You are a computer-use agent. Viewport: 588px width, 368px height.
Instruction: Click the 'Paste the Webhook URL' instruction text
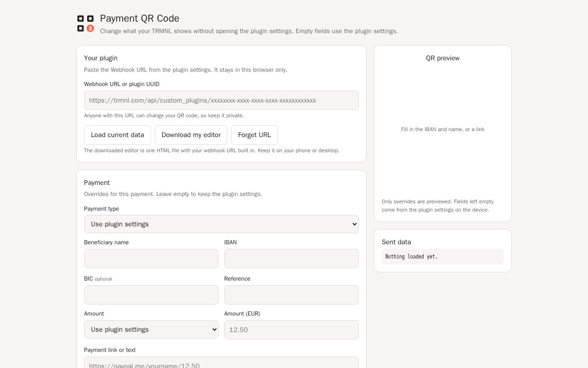click(186, 70)
